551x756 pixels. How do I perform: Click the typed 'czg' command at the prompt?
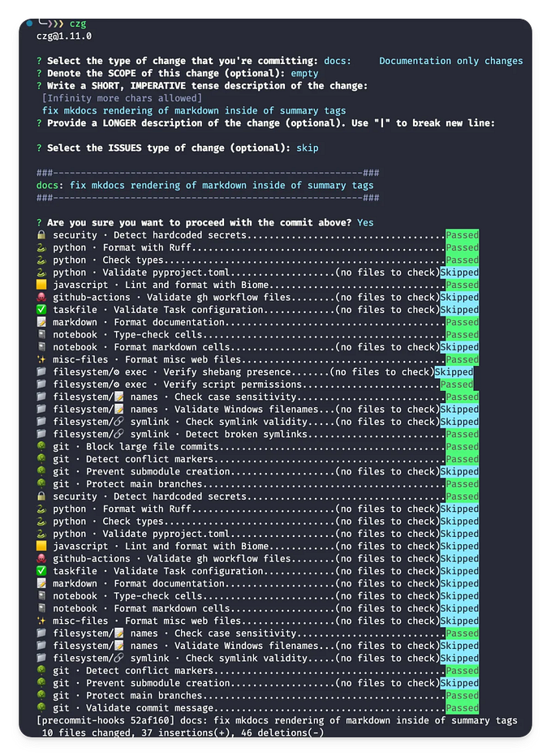(x=78, y=24)
